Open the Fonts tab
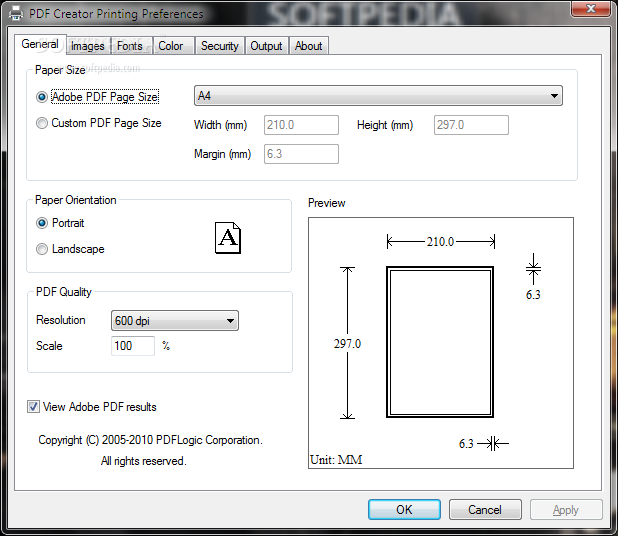 point(130,46)
